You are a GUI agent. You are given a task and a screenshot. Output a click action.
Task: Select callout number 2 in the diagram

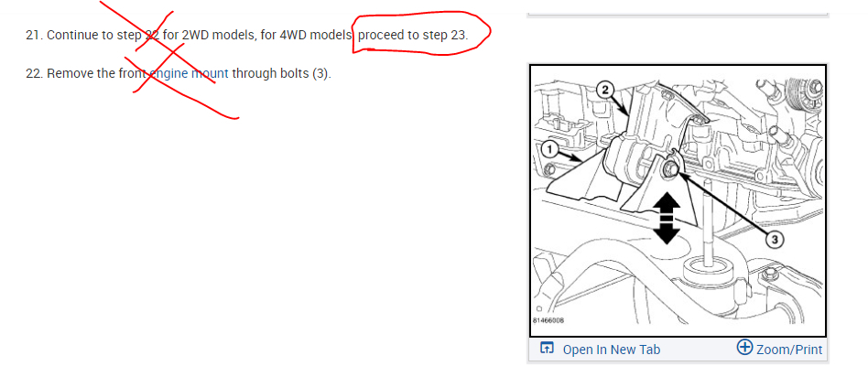pos(604,89)
